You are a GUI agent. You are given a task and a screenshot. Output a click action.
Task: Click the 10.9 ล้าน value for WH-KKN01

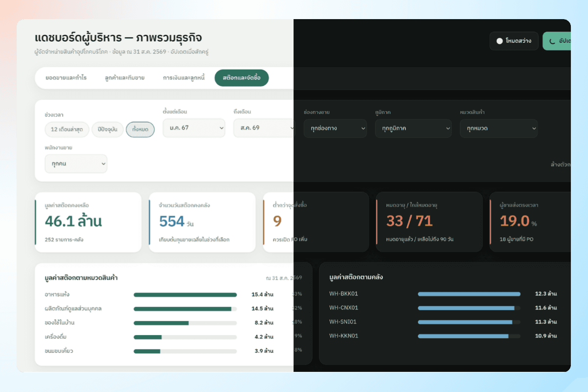tap(546, 336)
